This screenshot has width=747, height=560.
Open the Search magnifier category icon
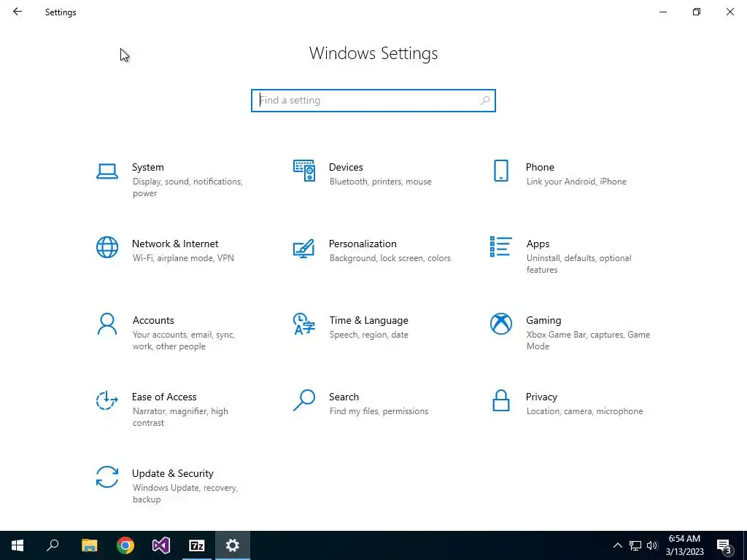pyautogui.click(x=304, y=400)
